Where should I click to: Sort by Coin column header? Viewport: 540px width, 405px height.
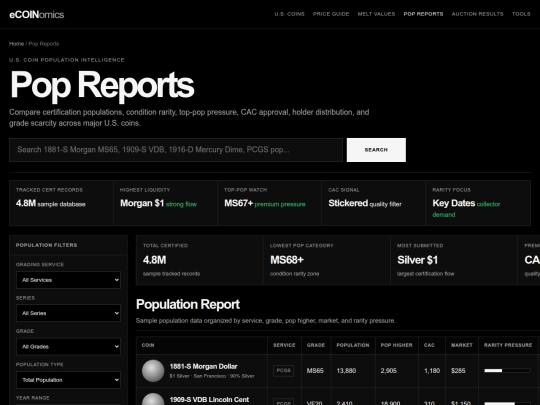click(x=148, y=345)
